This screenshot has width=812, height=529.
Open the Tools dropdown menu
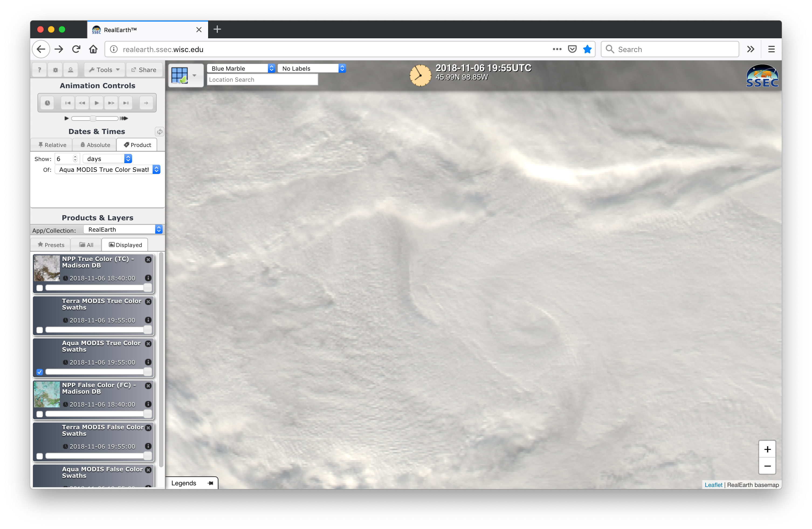pyautogui.click(x=104, y=70)
